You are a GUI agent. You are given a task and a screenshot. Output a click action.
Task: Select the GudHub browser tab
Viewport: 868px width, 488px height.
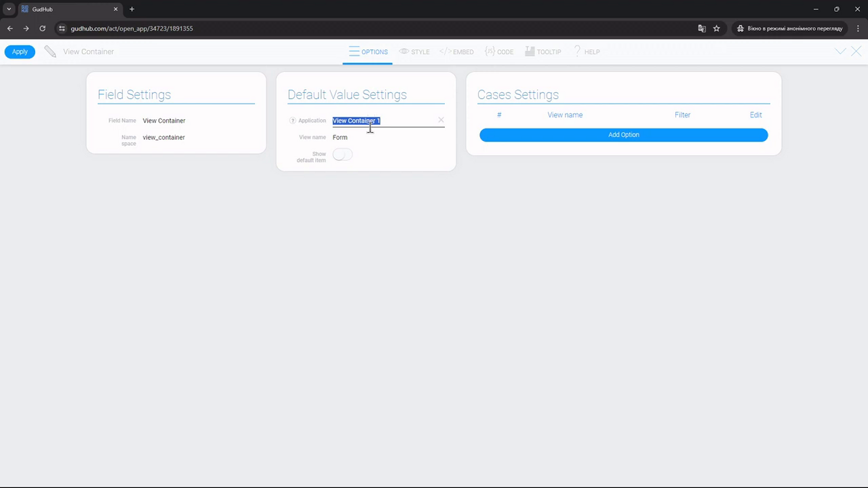[x=69, y=9]
